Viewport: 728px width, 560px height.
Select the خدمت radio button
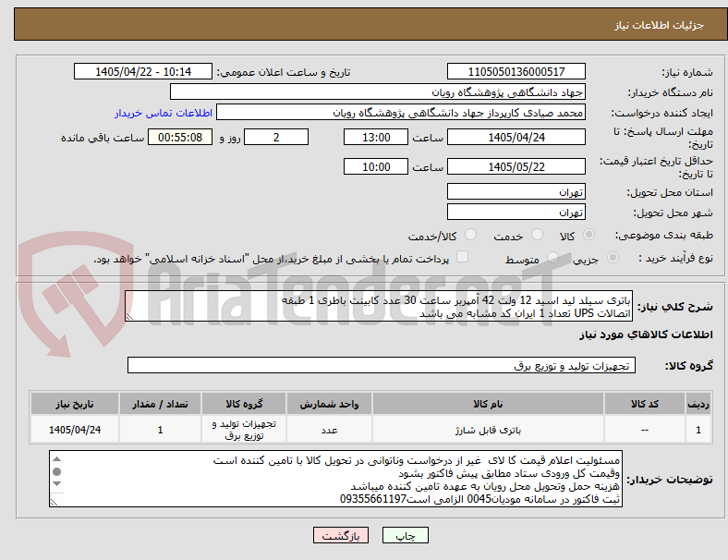[537, 235]
